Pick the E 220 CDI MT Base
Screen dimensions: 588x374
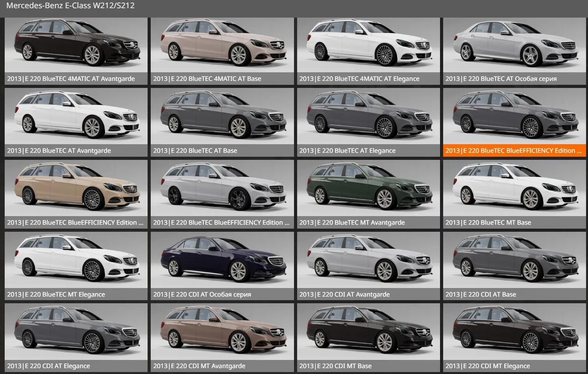[368, 338]
